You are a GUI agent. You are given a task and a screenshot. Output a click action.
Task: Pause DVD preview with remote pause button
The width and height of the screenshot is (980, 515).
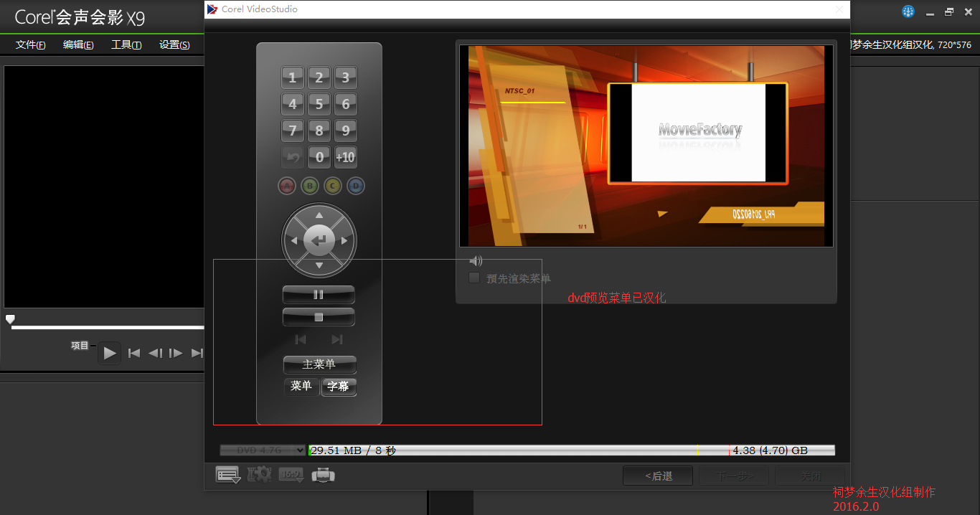coord(319,295)
